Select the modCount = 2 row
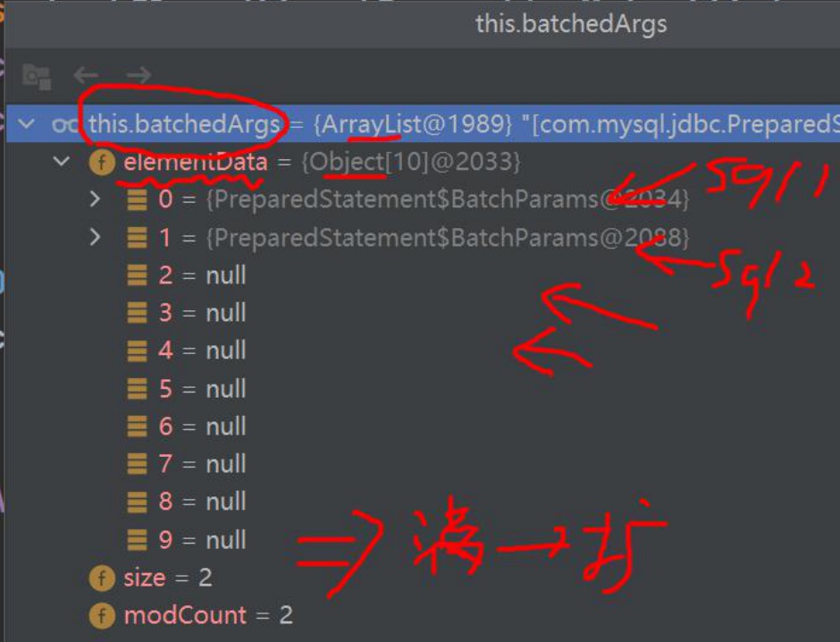The image size is (840, 642). (422, 615)
